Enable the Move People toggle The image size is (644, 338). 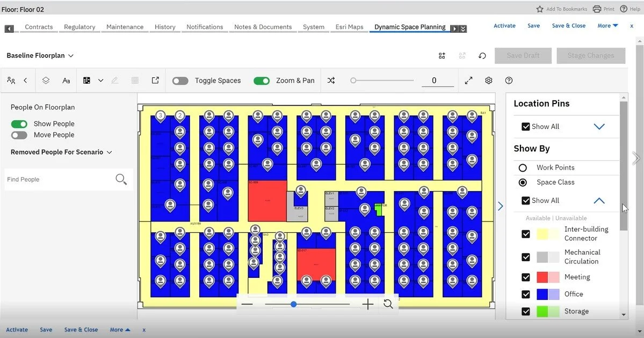[x=19, y=135]
